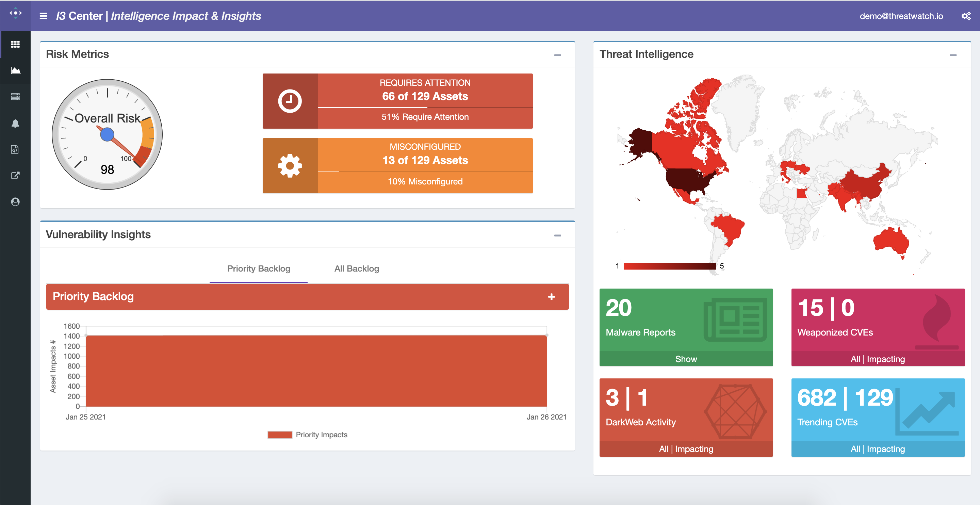
Task: Select the Priority Backlog tab
Action: (258, 269)
